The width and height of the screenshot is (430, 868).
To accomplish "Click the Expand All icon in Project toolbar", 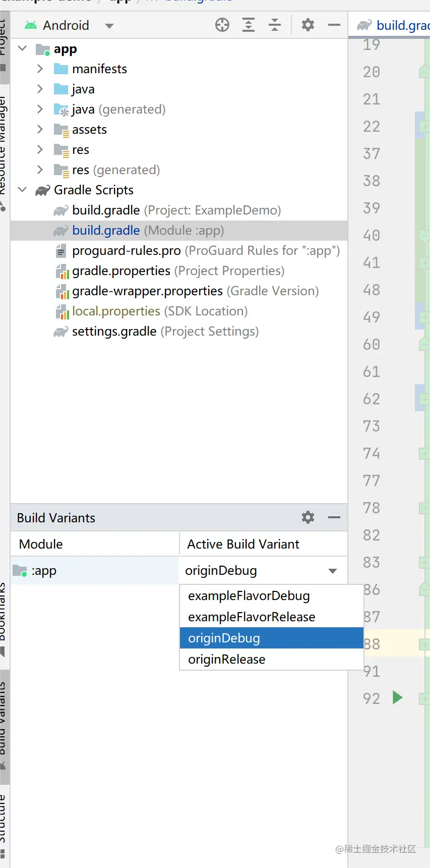I will tap(249, 25).
